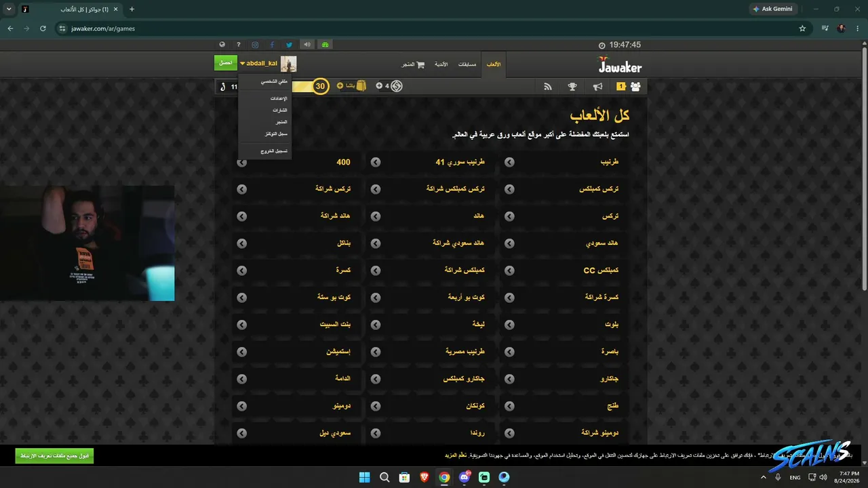Switch to the الأندية clubs tab
This screenshot has width=868, height=488.
pos(441,64)
